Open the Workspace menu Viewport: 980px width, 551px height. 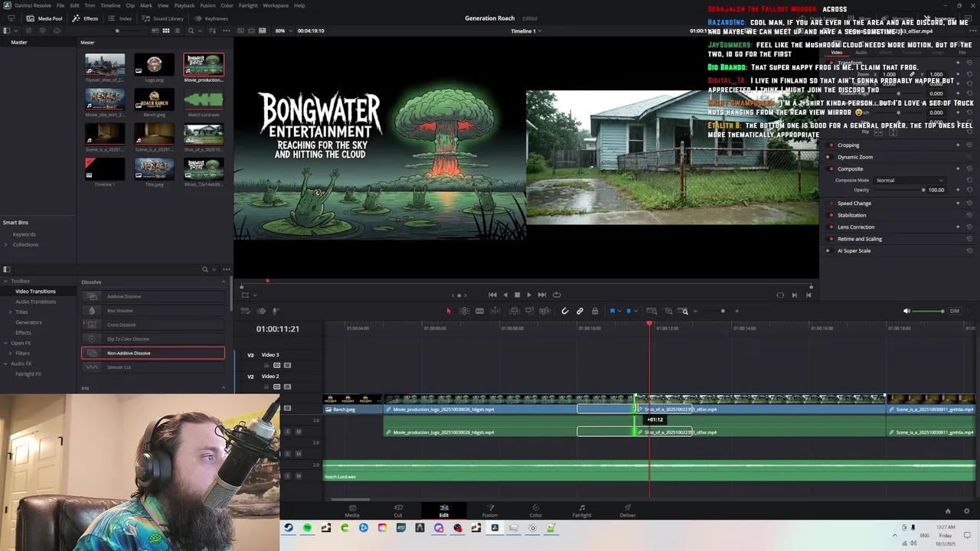point(276,5)
